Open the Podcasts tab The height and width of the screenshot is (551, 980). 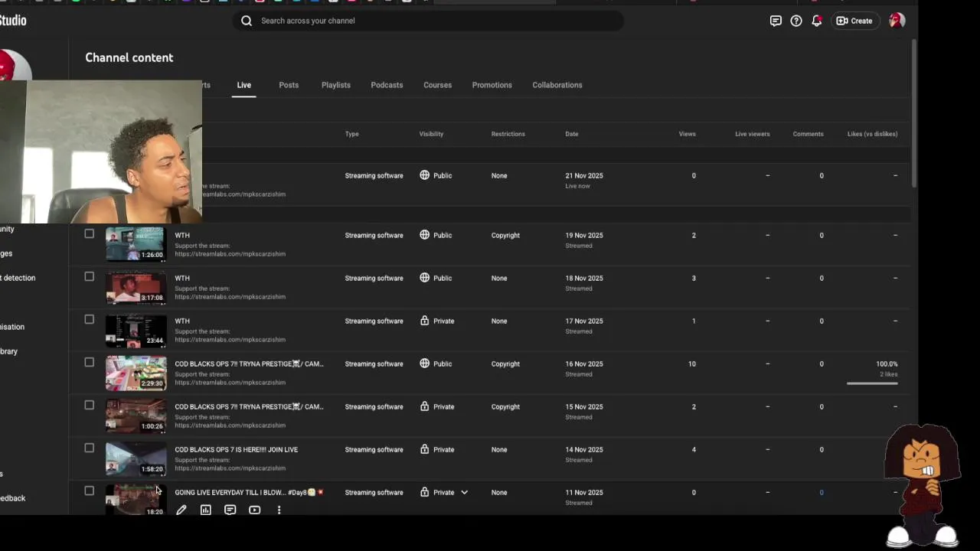[387, 85]
